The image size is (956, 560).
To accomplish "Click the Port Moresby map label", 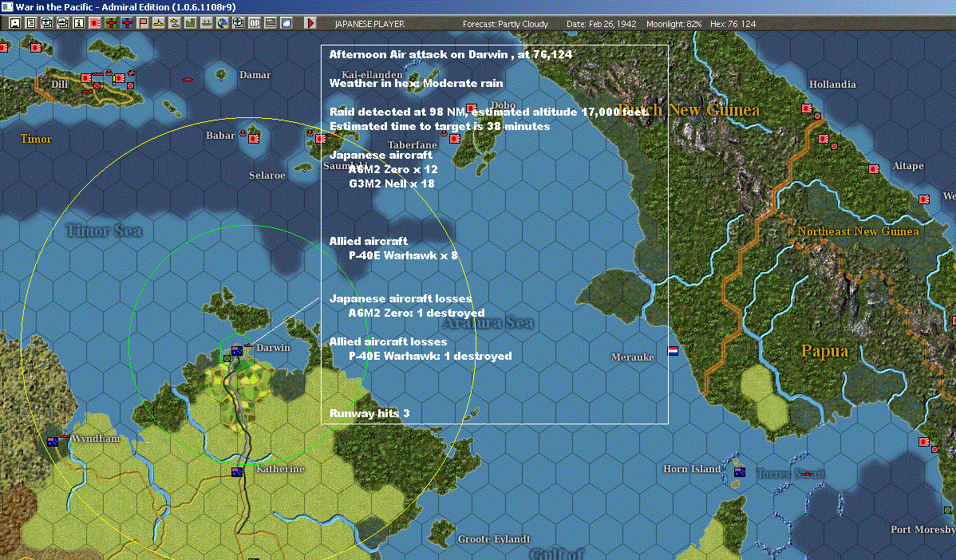I will click(922, 529).
